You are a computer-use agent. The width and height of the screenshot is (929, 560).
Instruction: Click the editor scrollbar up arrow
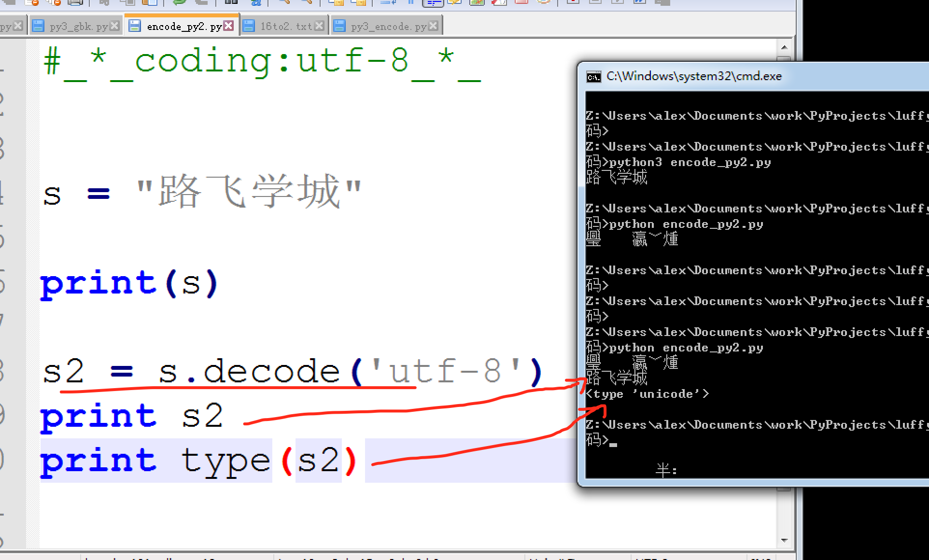click(784, 47)
